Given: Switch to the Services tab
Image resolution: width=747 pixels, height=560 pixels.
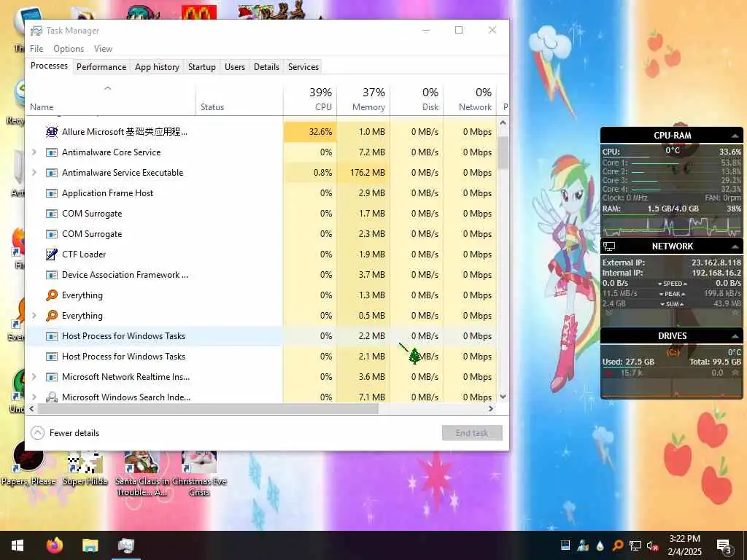Looking at the screenshot, I should coord(303,67).
